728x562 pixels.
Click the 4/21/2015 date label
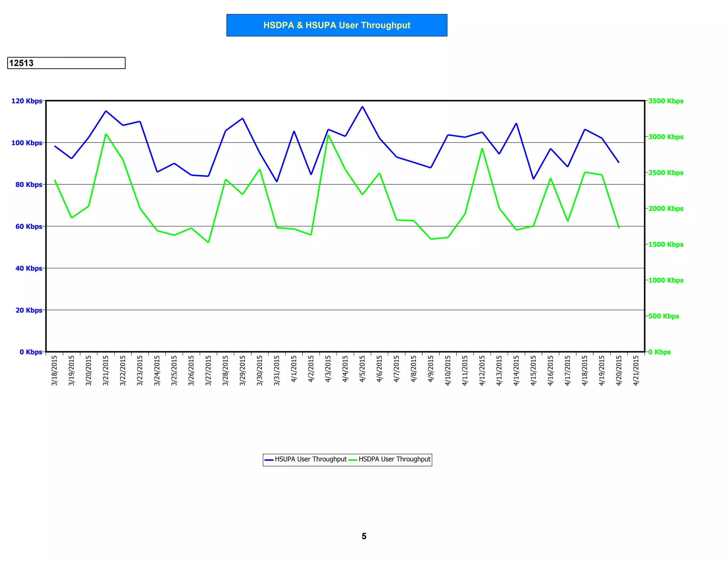click(636, 371)
